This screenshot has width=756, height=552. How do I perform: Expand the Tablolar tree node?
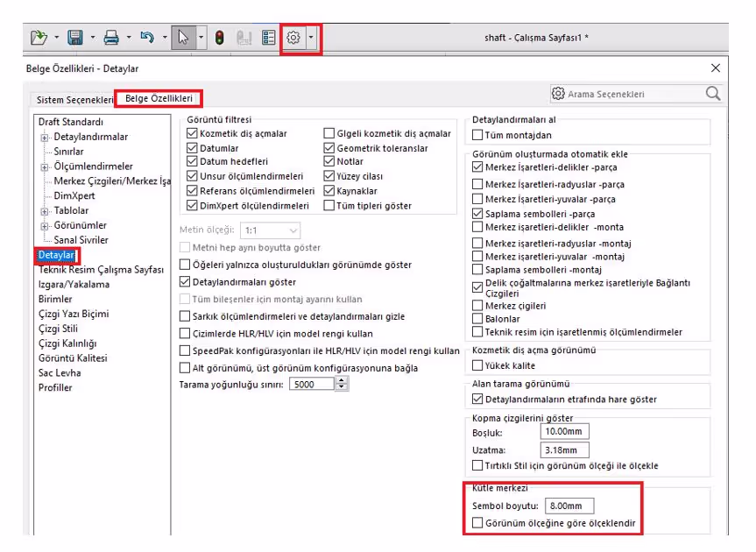(45, 211)
